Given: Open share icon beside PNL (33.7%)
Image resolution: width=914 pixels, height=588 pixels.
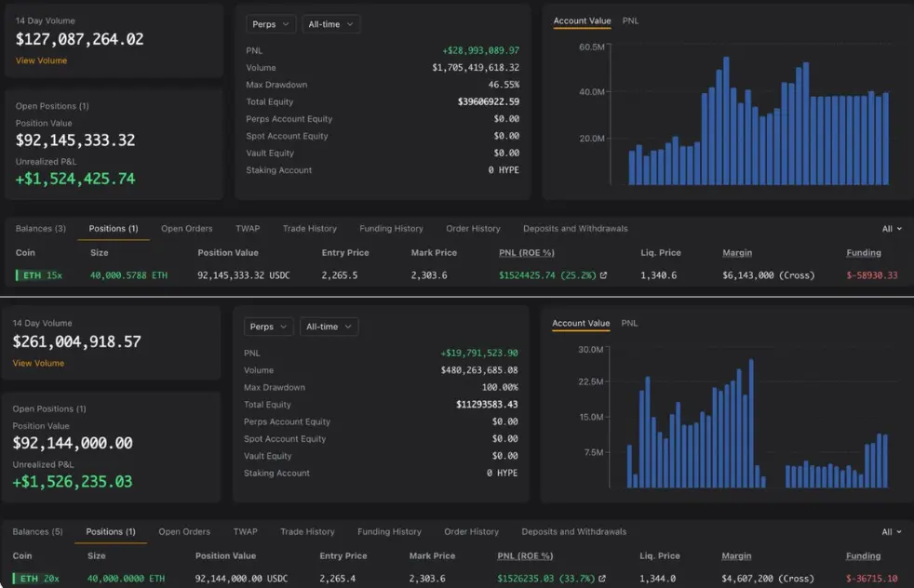Looking at the screenshot, I should (x=602, y=578).
